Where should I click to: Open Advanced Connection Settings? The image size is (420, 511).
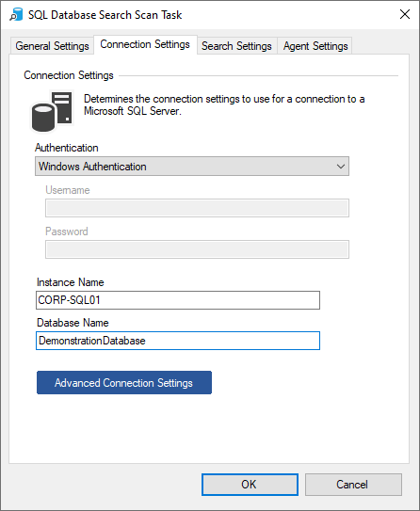click(x=124, y=383)
